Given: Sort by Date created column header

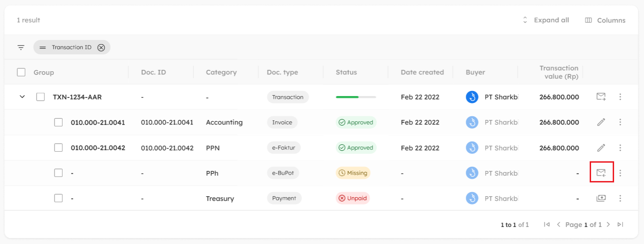Looking at the screenshot, I should [x=422, y=72].
